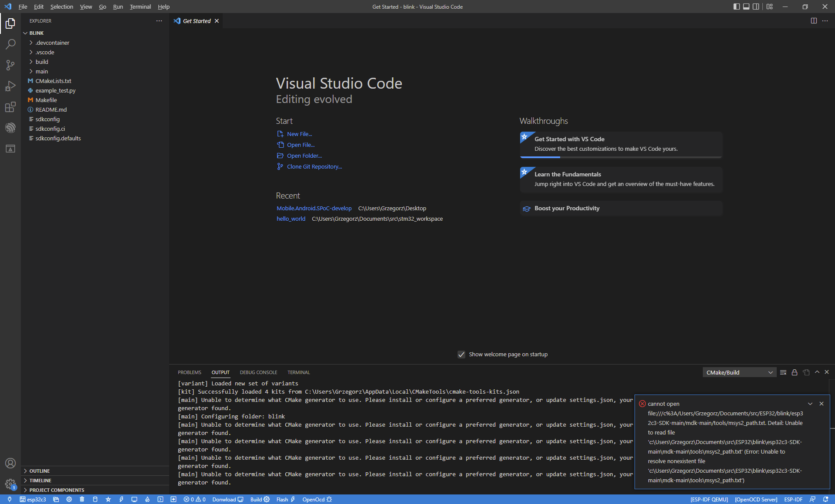Toggle bottom panel visibility in title bar
Image resolution: width=835 pixels, height=504 pixels.
tap(746, 7)
